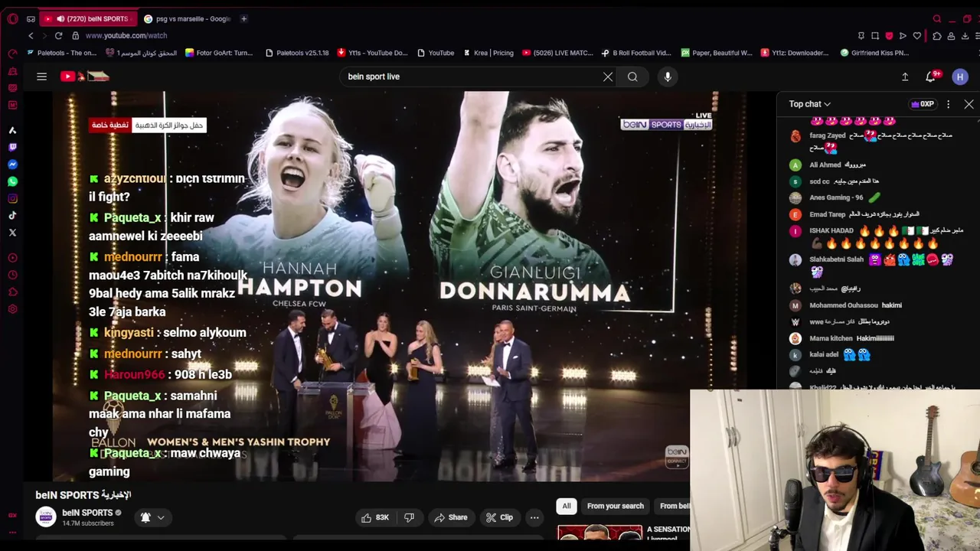Dislike the video

point(409,517)
